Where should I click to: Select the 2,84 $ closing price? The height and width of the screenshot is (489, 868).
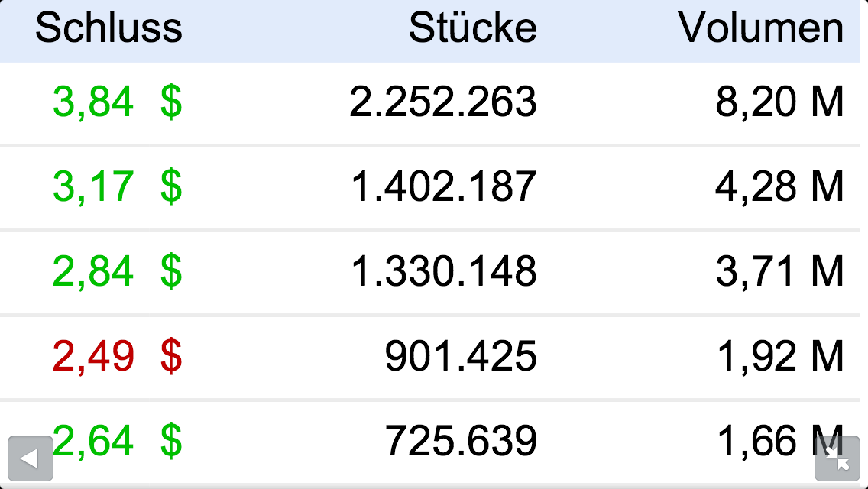click(118, 272)
